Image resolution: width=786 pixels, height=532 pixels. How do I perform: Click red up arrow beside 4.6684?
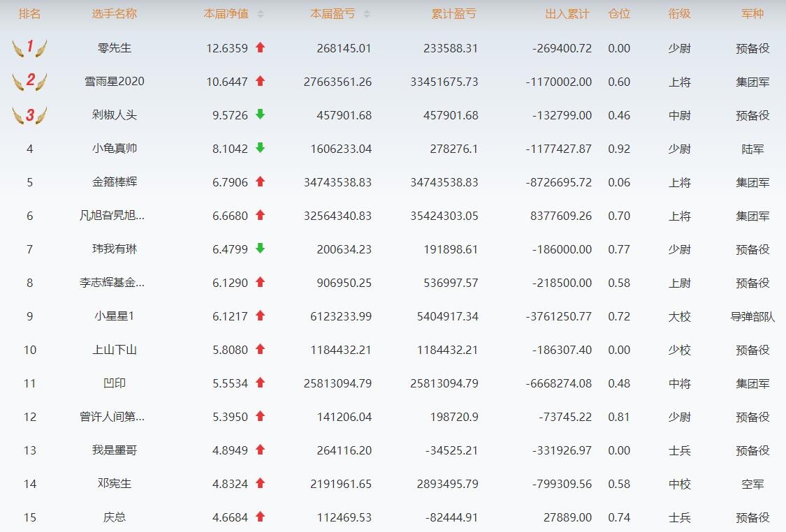pos(261,517)
